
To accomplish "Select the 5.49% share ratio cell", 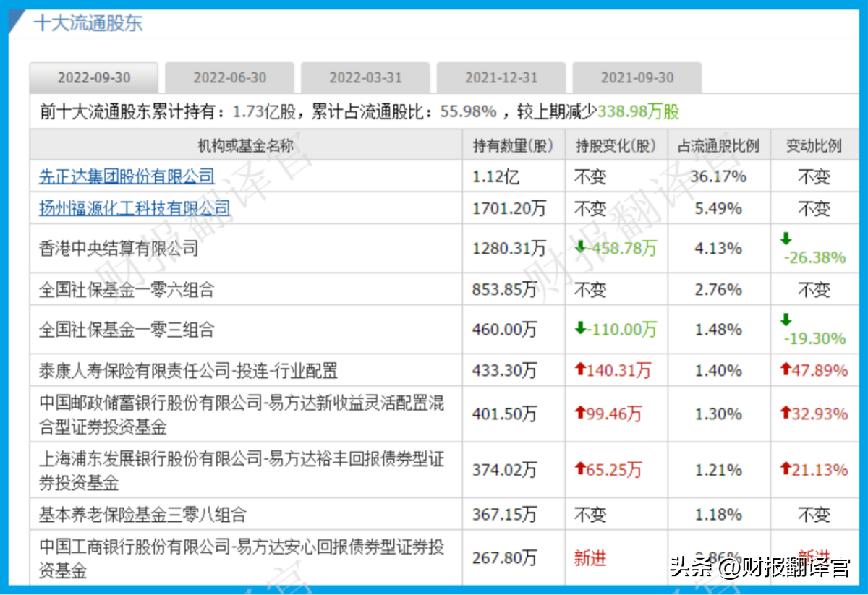I will pos(719,209).
